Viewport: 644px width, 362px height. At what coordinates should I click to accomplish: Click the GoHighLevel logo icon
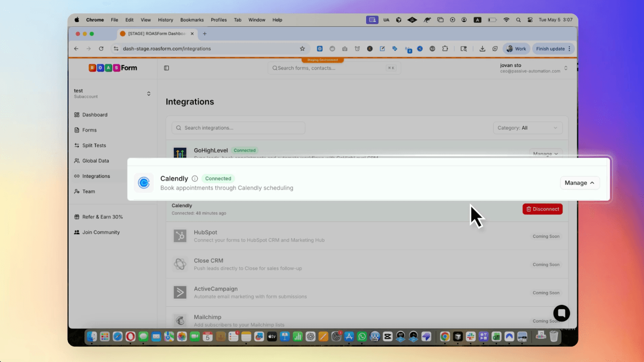point(180,153)
